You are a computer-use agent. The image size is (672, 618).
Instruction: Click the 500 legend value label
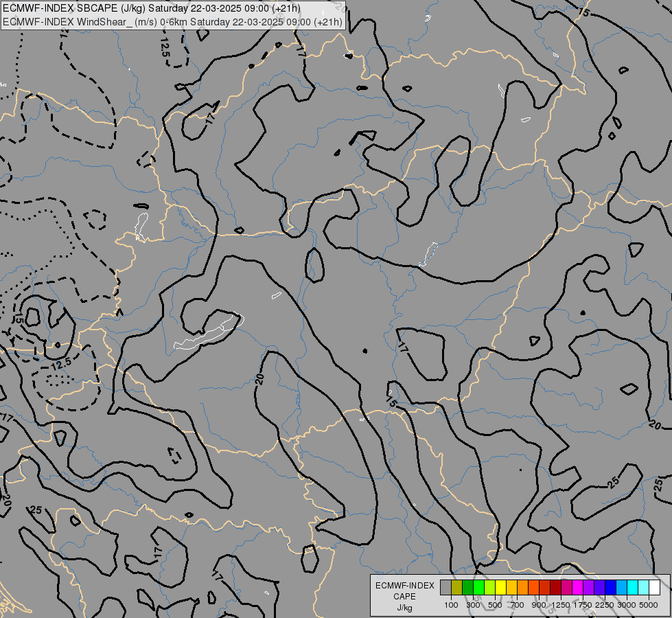coord(495,605)
